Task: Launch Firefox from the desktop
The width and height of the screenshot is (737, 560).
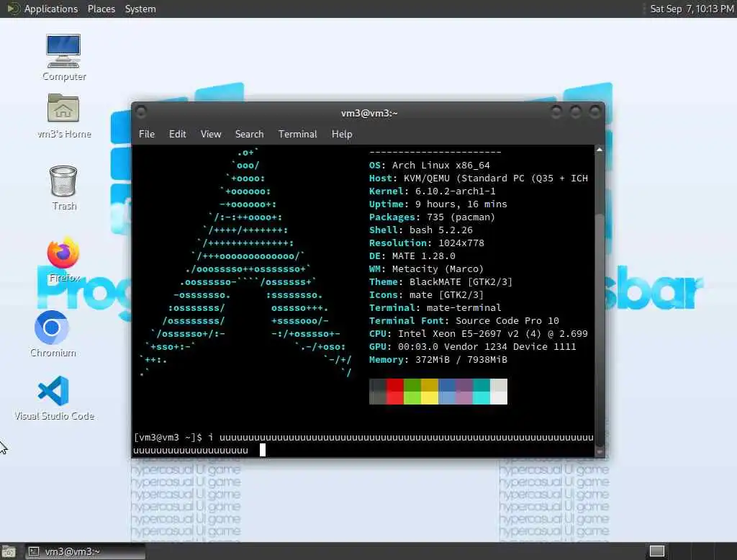Action: click(x=63, y=260)
